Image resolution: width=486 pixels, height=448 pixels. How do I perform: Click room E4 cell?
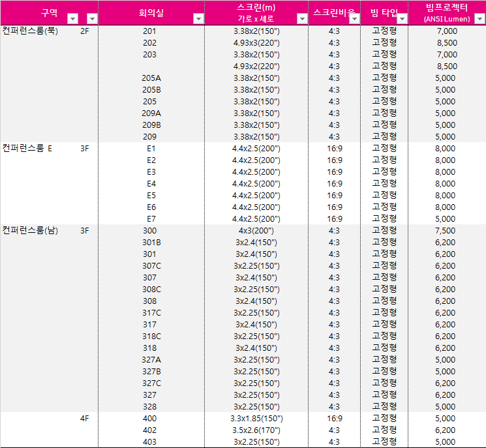click(x=151, y=184)
